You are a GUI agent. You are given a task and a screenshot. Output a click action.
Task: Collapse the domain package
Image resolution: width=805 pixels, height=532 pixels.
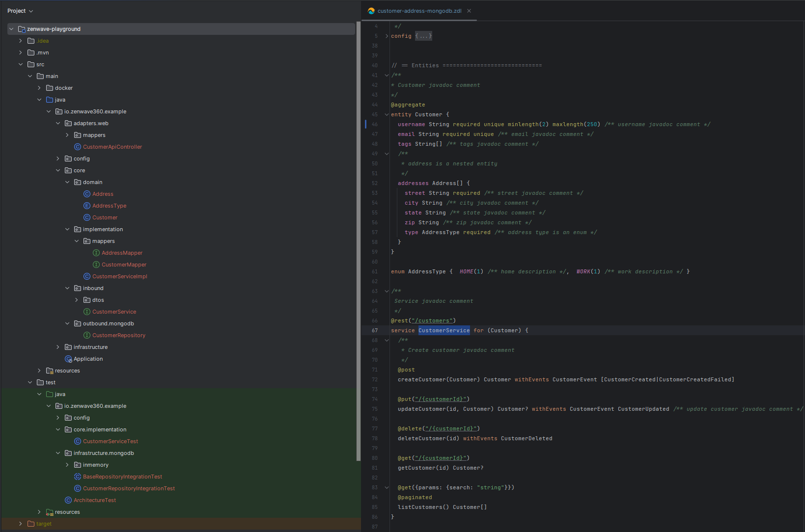click(x=67, y=182)
